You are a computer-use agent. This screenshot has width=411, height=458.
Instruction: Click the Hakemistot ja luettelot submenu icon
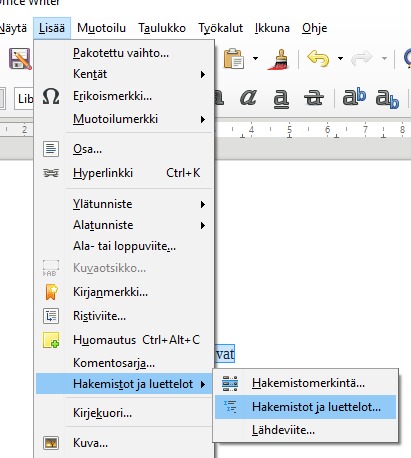click(x=230, y=407)
